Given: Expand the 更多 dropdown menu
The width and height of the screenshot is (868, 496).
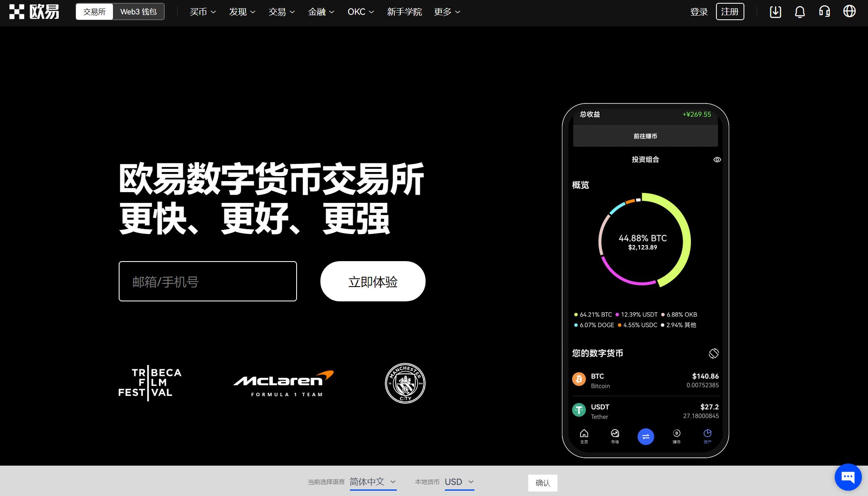Looking at the screenshot, I should click(448, 11).
